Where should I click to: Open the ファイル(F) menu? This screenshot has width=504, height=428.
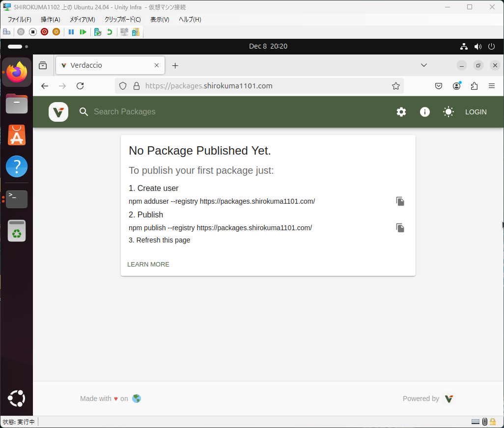(x=19, y=20)
